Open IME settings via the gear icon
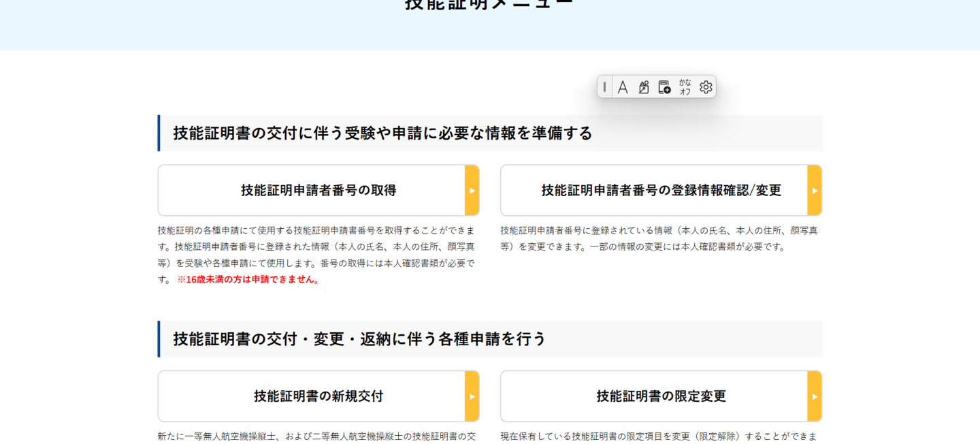Screen dimensions: 980x444 [706, 87]
